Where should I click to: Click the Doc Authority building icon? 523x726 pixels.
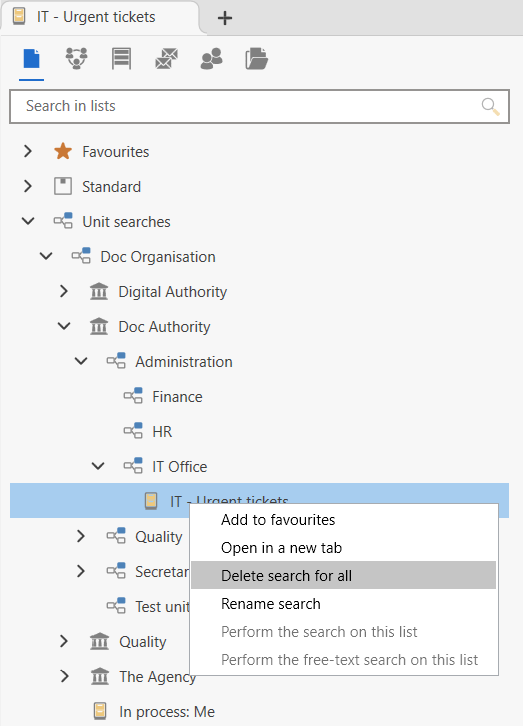99,326
